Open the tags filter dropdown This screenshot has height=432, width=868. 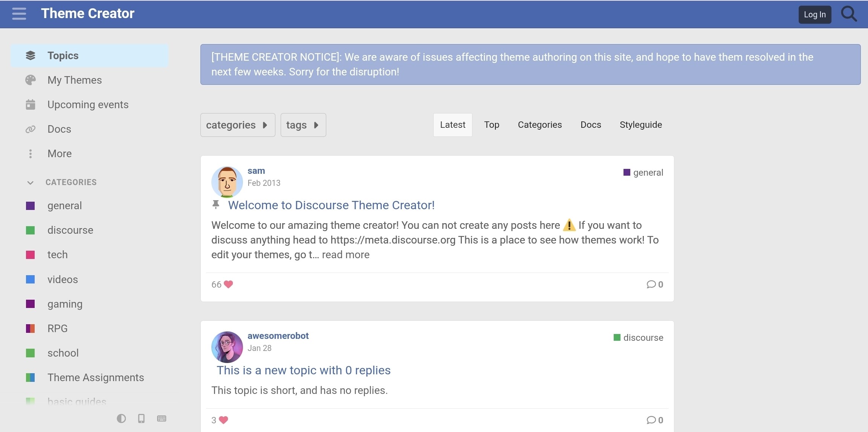303,125
